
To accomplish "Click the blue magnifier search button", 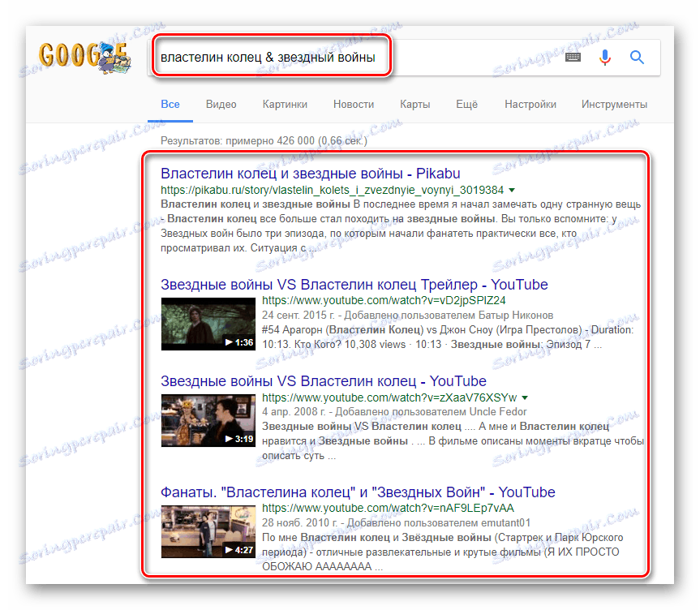I will click(637, 57).
